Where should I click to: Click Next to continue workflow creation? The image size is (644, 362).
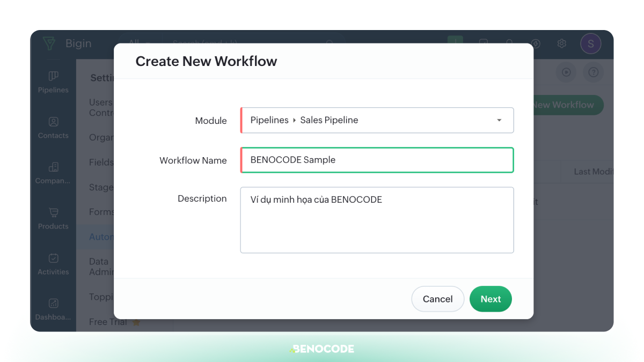coord(491,299)
